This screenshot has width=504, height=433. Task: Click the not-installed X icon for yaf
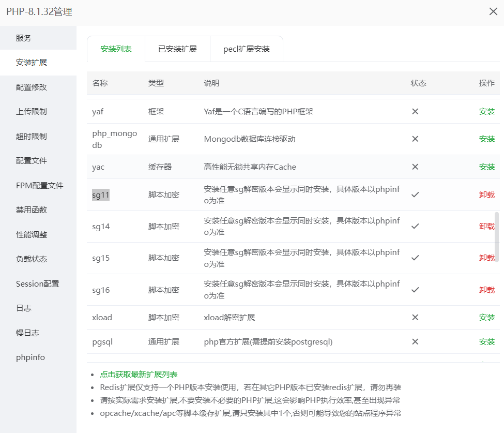coord(415,111)
